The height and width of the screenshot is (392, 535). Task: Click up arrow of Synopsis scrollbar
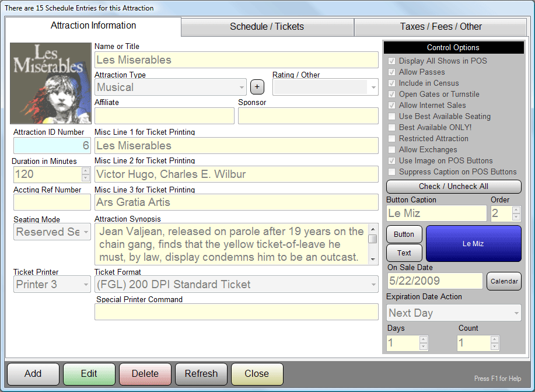point(373,229)
